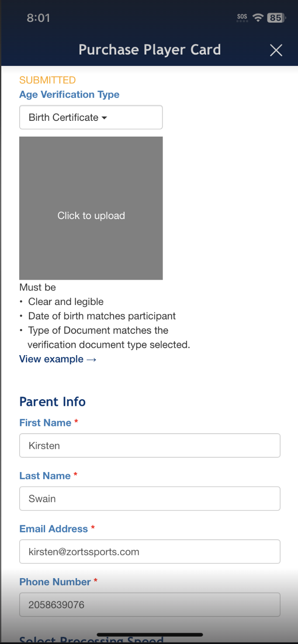This screenshot has width=298, height=644.
Task: Click the Age Verification Type label
Action: 69,95
